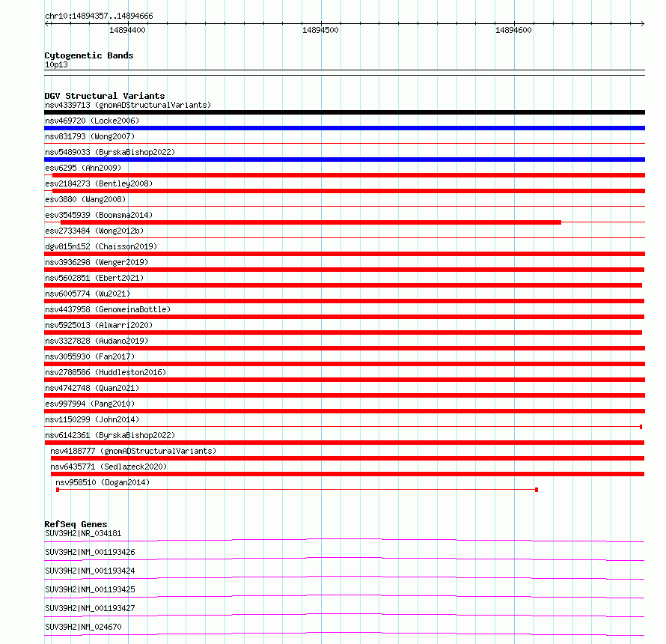This screenshot has width=666, height=644.
Task: Select SUV39H2|NM_024670 transcript label
Action: 83,627
